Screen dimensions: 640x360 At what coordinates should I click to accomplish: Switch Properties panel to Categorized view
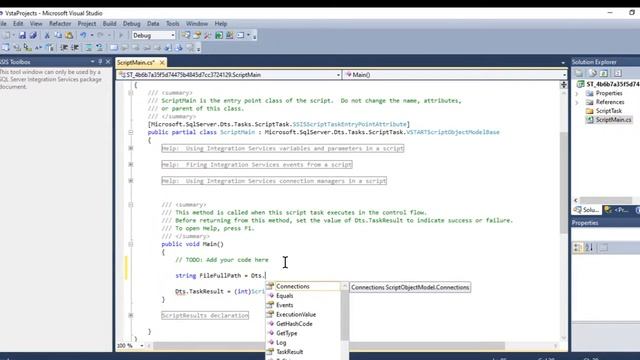[578, 247]
